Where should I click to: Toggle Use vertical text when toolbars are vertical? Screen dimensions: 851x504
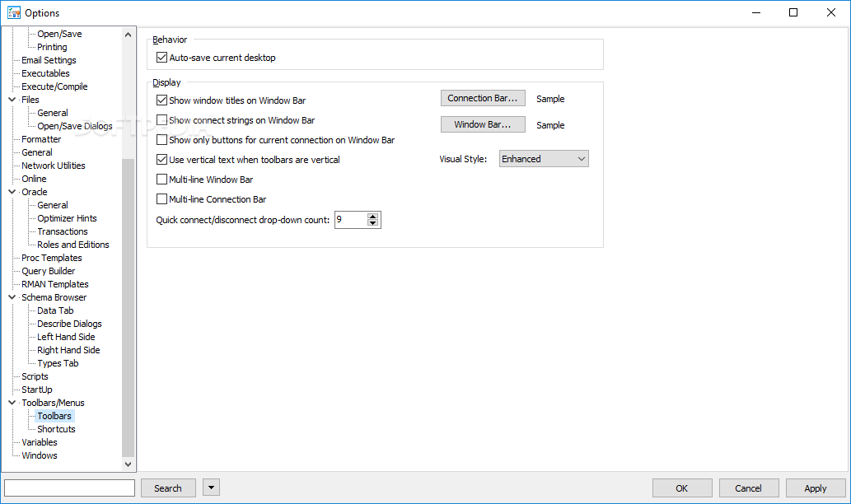coord(161,160)
